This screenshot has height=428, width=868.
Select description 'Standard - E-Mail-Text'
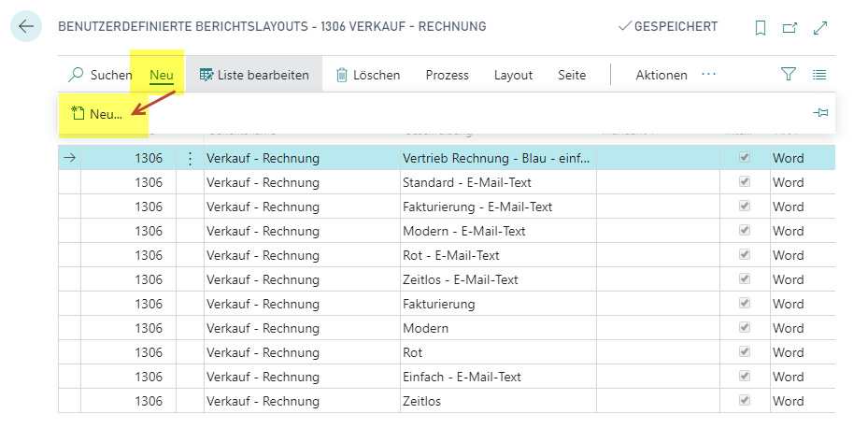[x=466, y=182]
